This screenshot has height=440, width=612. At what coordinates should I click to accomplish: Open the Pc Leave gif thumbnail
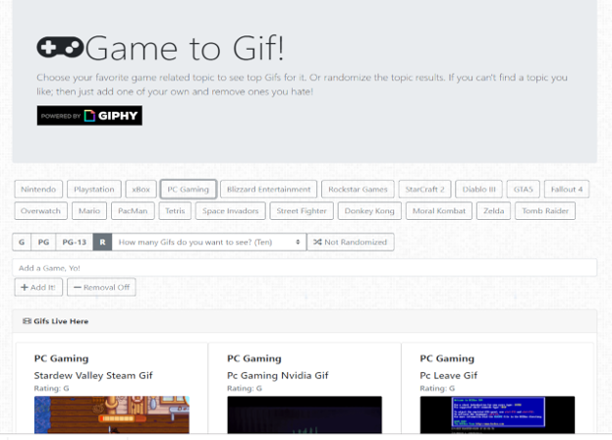[x=497, y=415]
